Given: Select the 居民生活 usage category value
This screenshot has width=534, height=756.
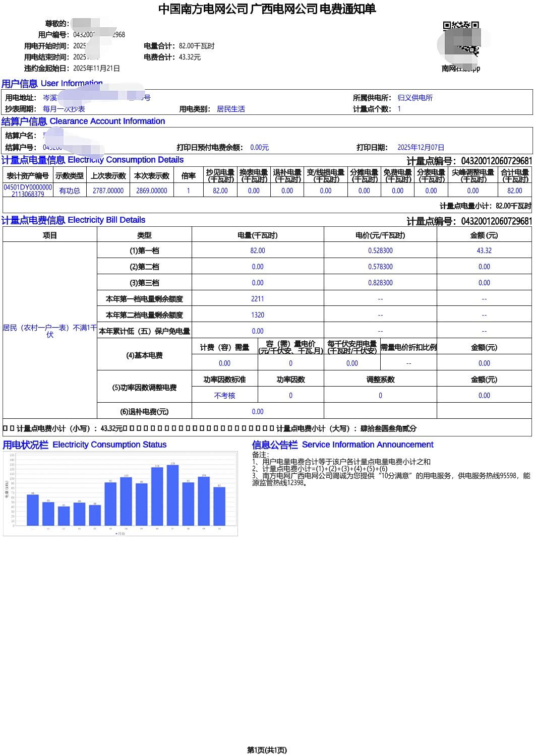Looking at the screenshot, I should pos(231,109).
